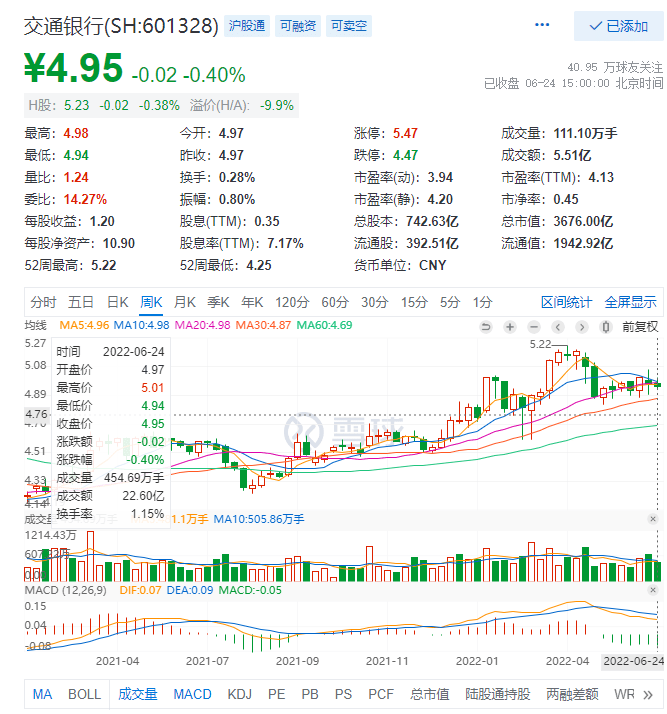
Task: Click the 成交量 value 111.10万手
Action: (x=585, y=133)
